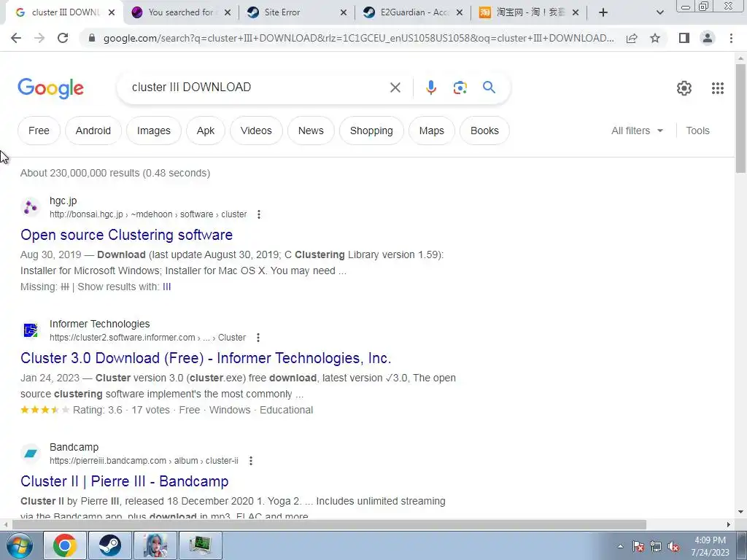
Task: Submit search with the magnifier icon
Action: pos(489,87)
